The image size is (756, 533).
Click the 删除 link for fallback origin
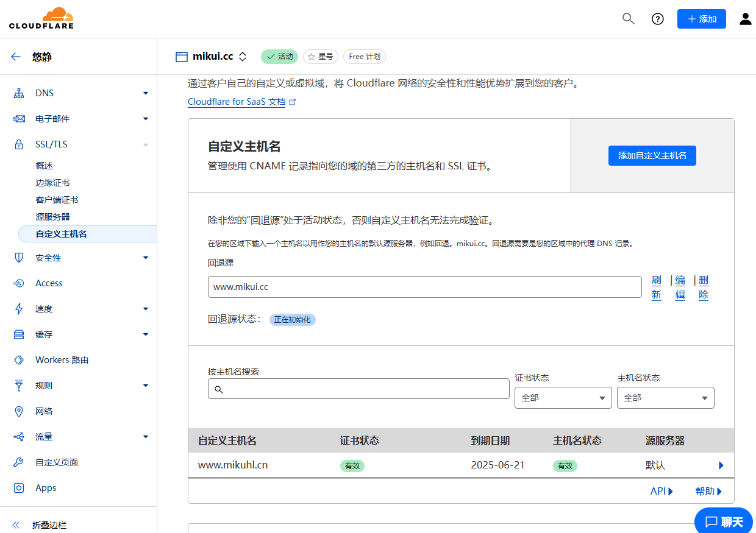coord(704,288)
